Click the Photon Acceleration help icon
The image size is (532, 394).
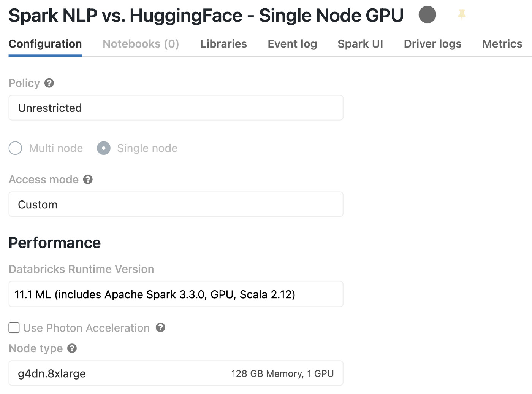[161, 327]
